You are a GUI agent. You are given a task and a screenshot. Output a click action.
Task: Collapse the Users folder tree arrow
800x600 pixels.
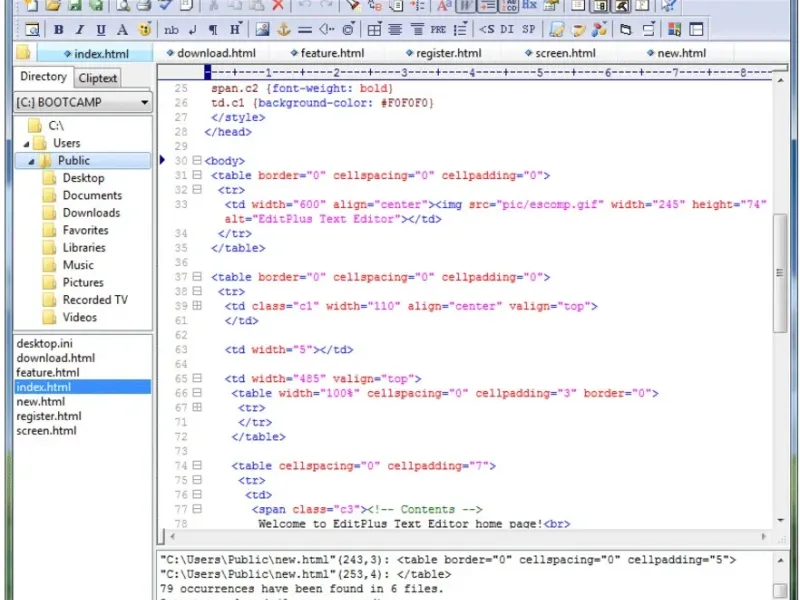27,144
